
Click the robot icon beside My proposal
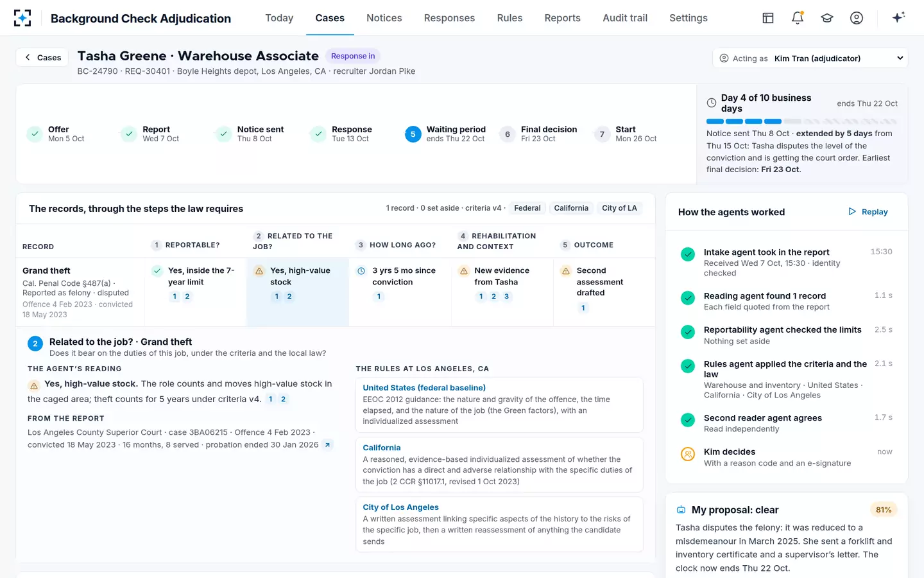coord(681,510)
